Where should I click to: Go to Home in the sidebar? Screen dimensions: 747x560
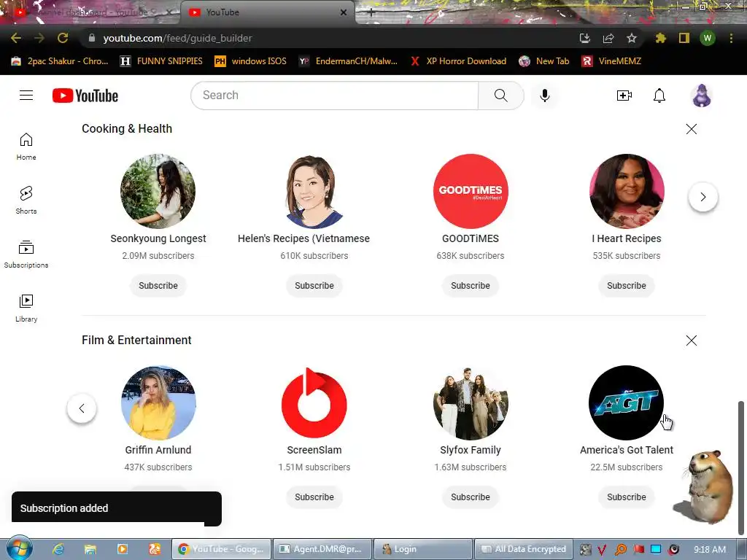click(x=26, y=146)
